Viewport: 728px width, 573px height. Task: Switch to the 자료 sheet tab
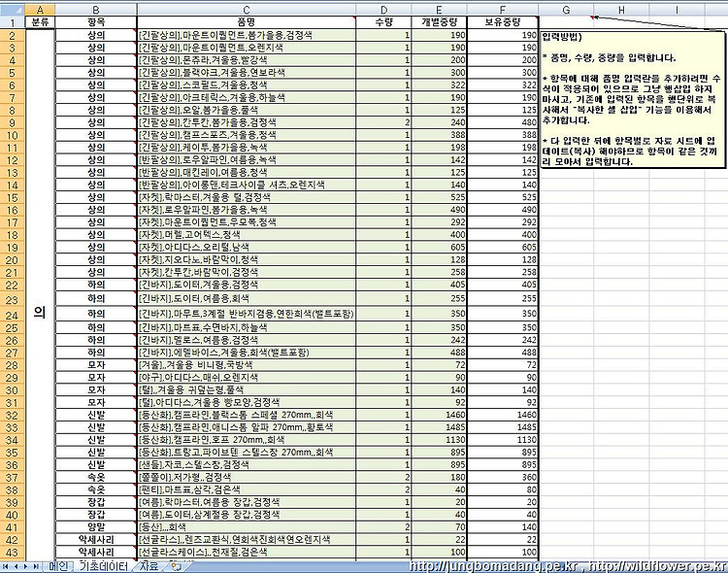point(149,566)
